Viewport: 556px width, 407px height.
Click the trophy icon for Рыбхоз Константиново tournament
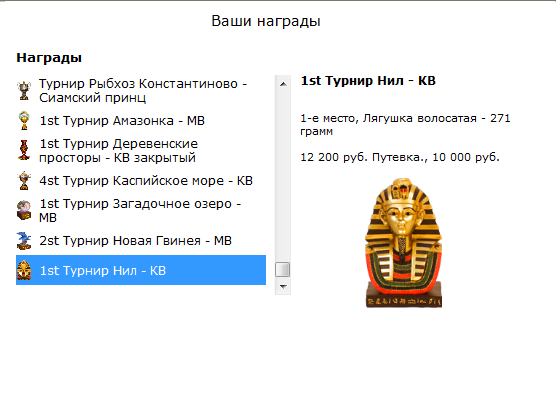[24, 90]
